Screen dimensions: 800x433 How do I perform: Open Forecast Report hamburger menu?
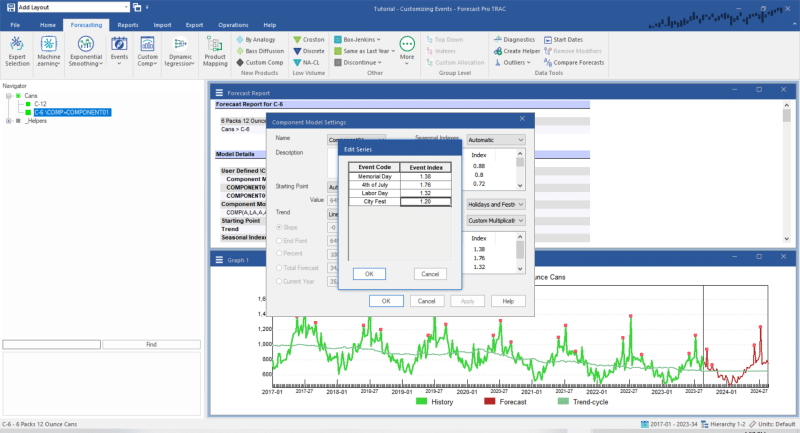[219, 93]
